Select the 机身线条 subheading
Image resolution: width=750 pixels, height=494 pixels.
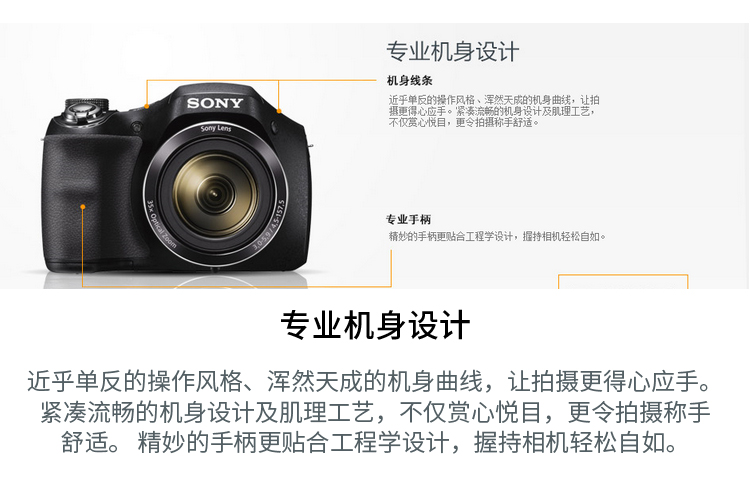tap(410, 81)
